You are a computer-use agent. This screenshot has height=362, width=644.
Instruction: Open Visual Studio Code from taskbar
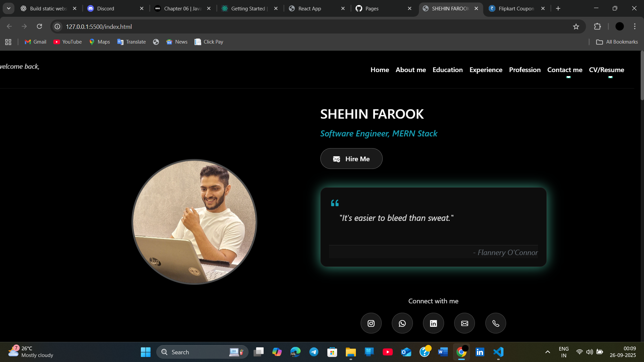(x=498, y=352)
